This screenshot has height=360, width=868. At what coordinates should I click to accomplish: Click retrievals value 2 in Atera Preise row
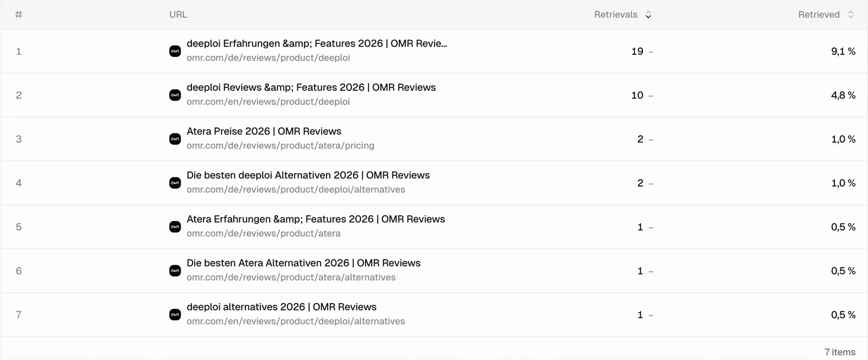(x=640, y=140)
